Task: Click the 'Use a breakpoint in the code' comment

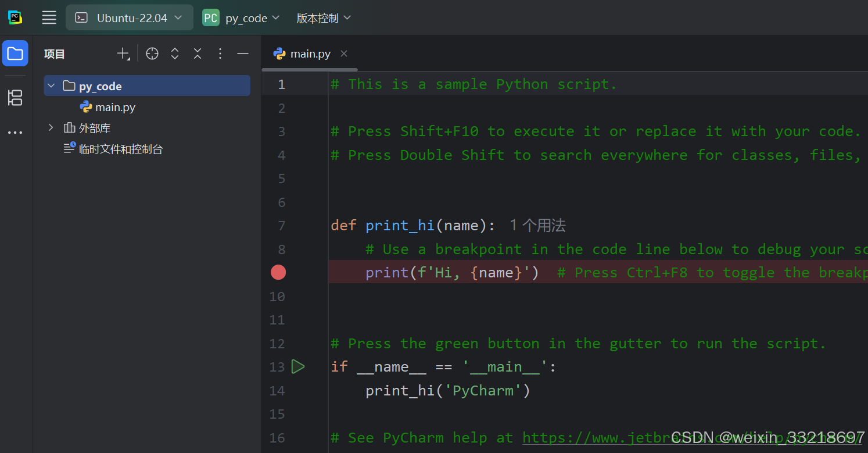Action: pyautogui.click(x=616, y=249)
